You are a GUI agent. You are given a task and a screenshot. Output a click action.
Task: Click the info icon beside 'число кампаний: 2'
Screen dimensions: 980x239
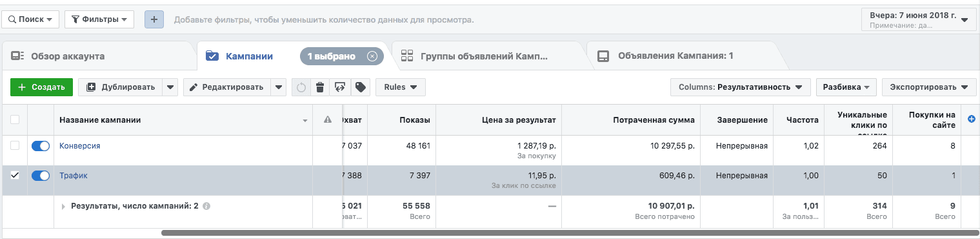click(206, 206)
